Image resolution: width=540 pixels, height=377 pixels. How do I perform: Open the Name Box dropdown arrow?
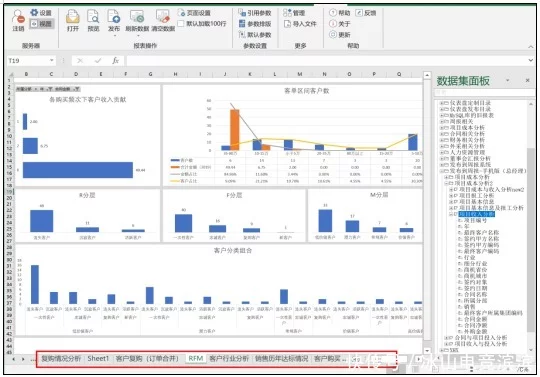(x=52, y=61)
